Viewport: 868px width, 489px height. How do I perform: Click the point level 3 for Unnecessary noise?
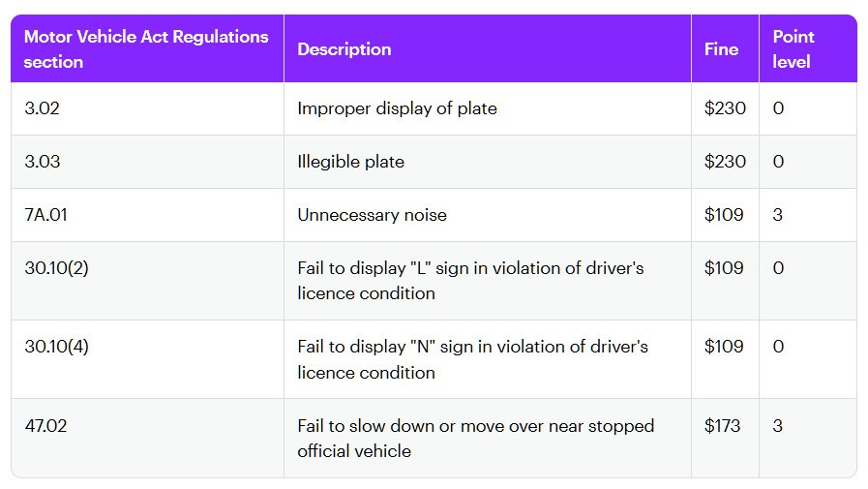point(778,214)
